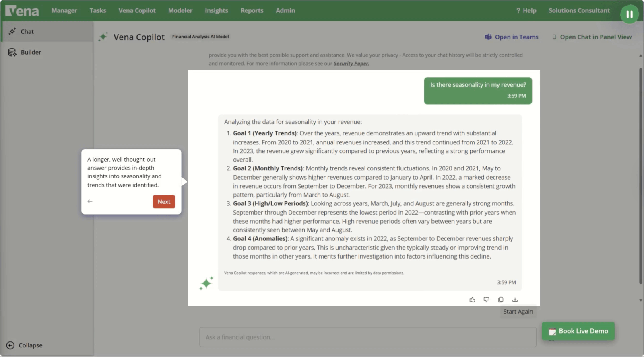Select the Chat sidebar item
Screen dimensions: 644x357
tap(27, 31)
